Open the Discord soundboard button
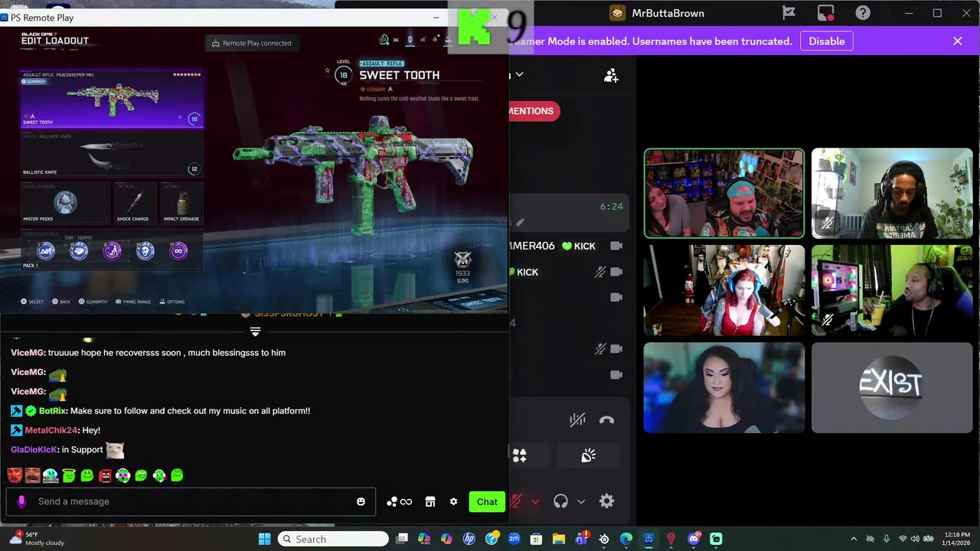Screen dimensions: 980x551 (589, 456)
